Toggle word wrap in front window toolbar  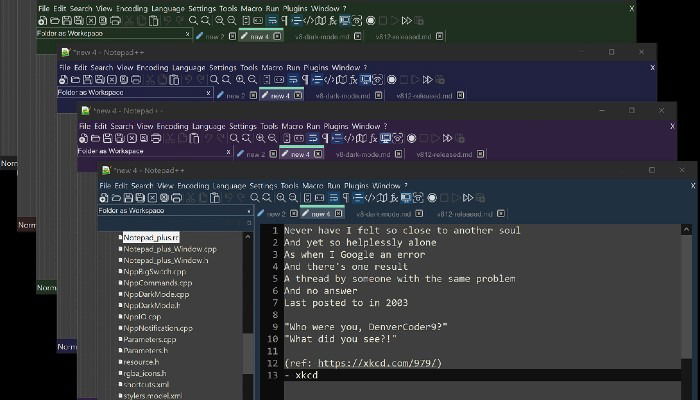tap(333, 198)
